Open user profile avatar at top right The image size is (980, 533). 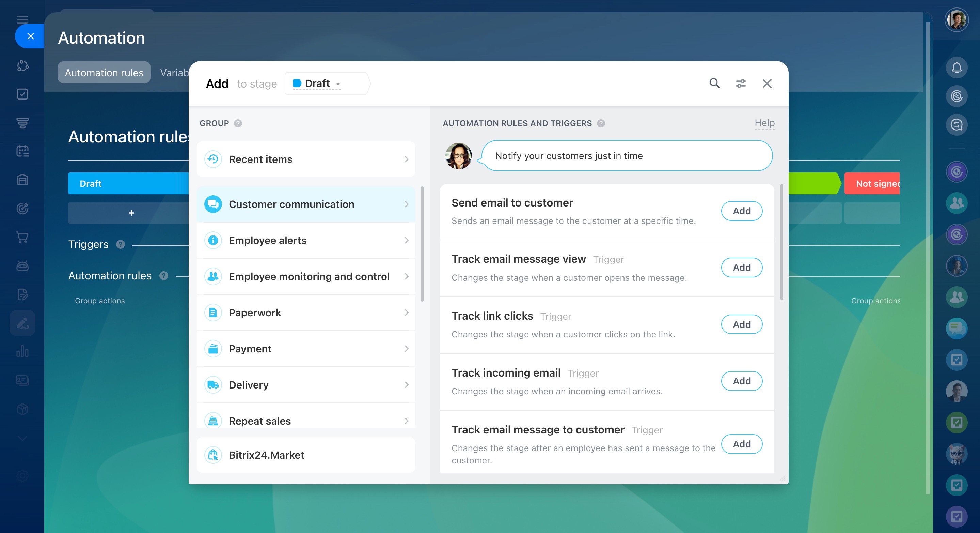pyautogui.click(x=957, y=20)
